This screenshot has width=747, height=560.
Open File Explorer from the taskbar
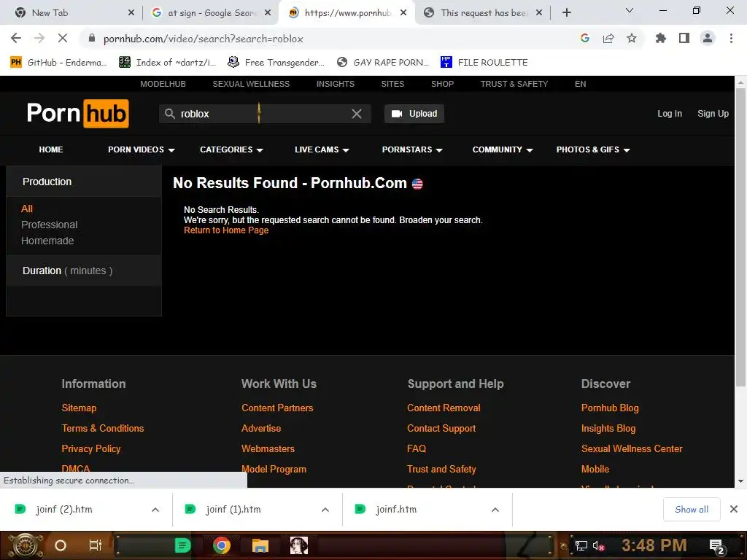click(260, 545)
